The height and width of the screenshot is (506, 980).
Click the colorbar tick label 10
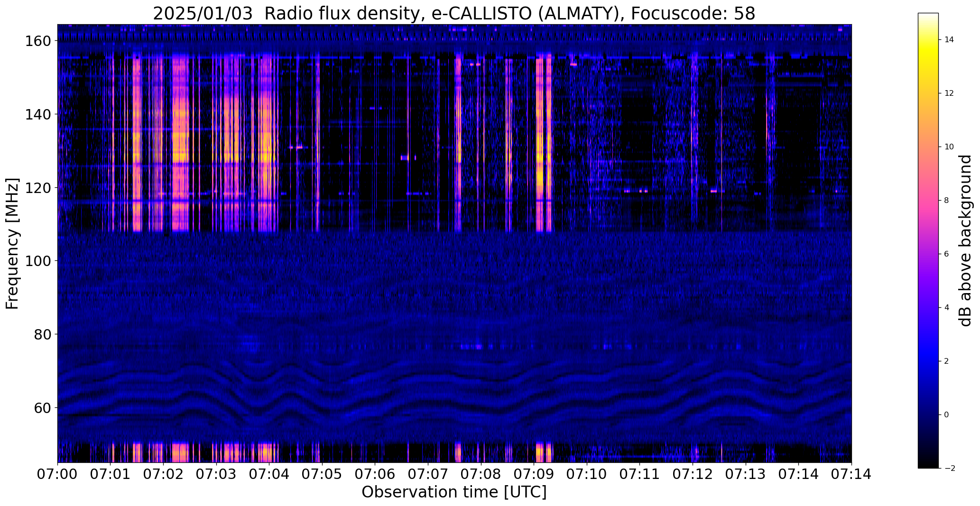click(x=949, y=147)
